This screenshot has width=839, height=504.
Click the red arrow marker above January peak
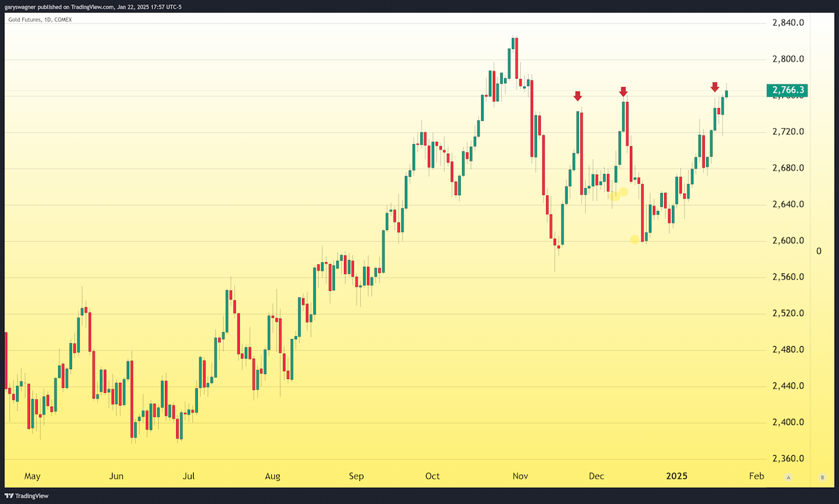pos(715,87)
